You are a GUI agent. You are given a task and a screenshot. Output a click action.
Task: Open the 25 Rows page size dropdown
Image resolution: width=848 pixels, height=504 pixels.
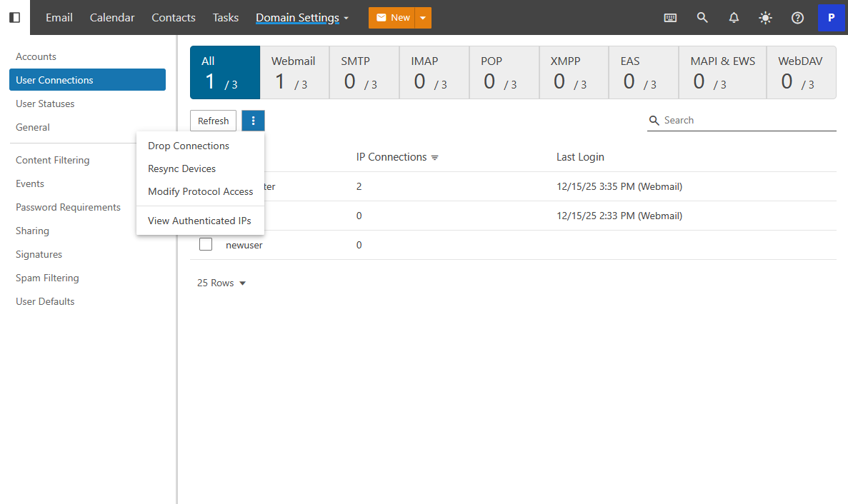[221, 283]
